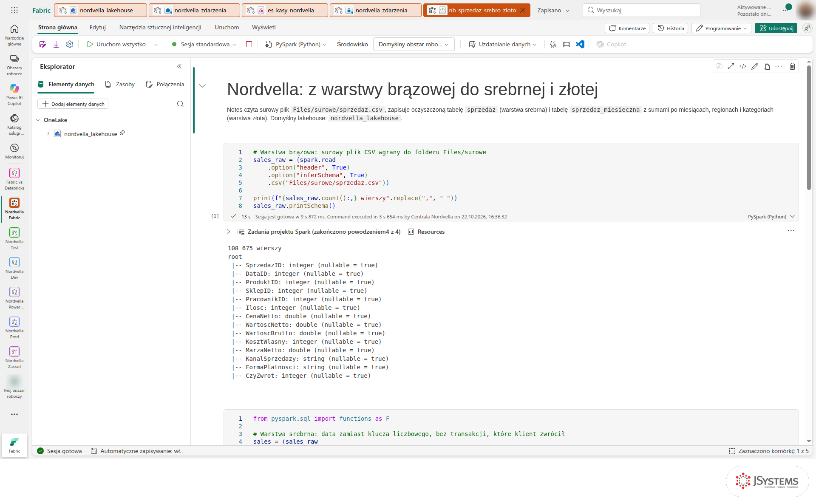Switch to Edytuj ribbon tab

97,27
